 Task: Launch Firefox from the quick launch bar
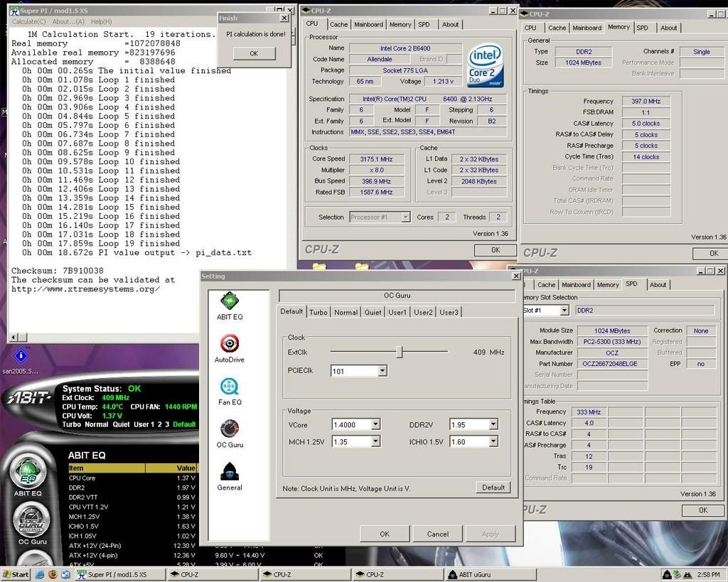click(x=52, y=574)
